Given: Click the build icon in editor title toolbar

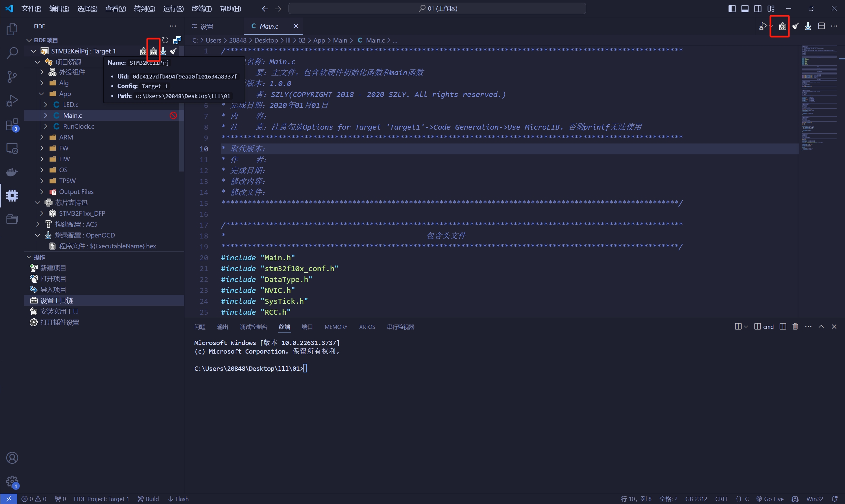Looking at the screenshot, I should click(x=783, y=26).
